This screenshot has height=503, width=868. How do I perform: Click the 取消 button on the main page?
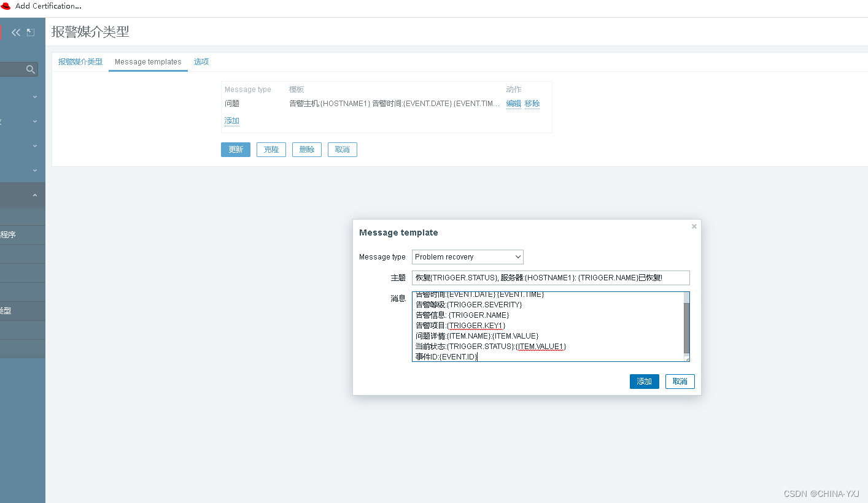pyautogui.click(x=343, y=150)
